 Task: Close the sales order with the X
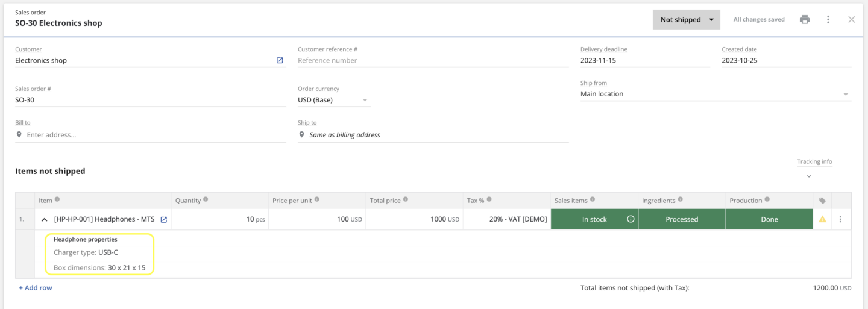(851, 19)
